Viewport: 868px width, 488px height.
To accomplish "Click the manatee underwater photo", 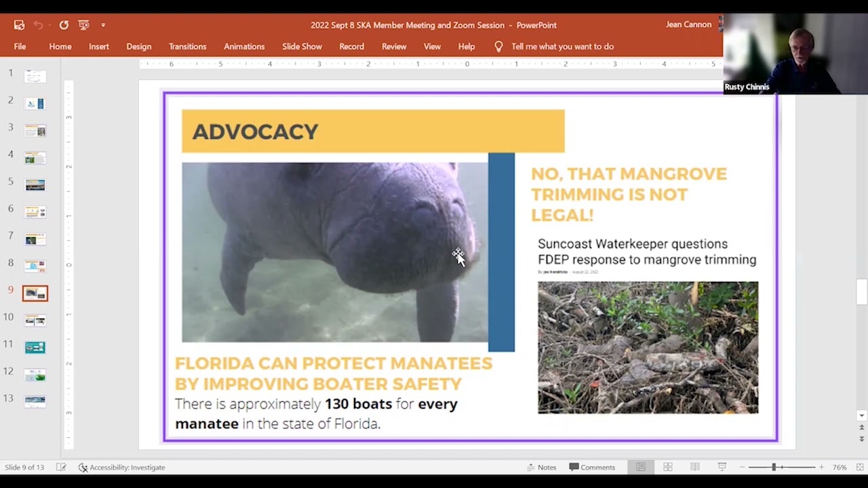I will (335, 252).
